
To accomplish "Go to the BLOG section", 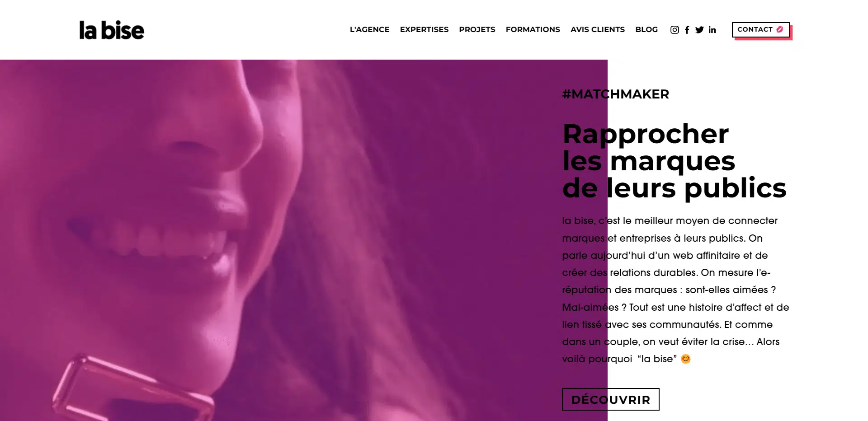I will 646,29.
